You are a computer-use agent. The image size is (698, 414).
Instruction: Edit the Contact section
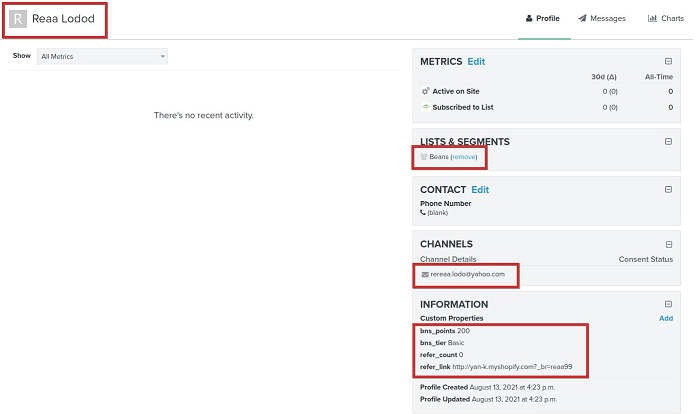480,190
